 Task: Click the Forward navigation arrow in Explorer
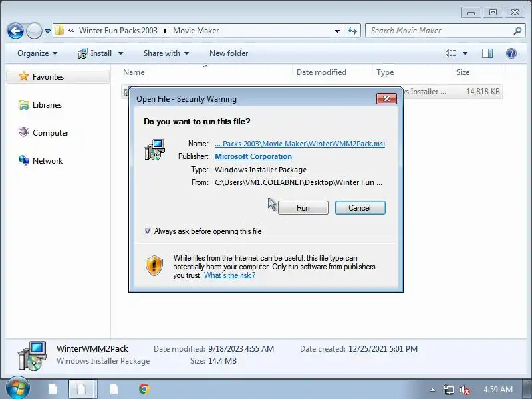pos(34,31)
